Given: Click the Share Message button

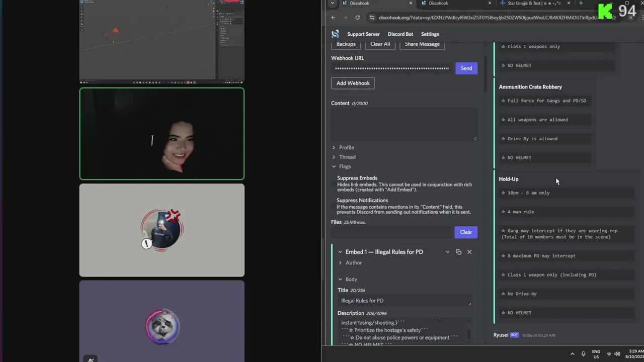Looking at the screenshot, I should point(422,44).
